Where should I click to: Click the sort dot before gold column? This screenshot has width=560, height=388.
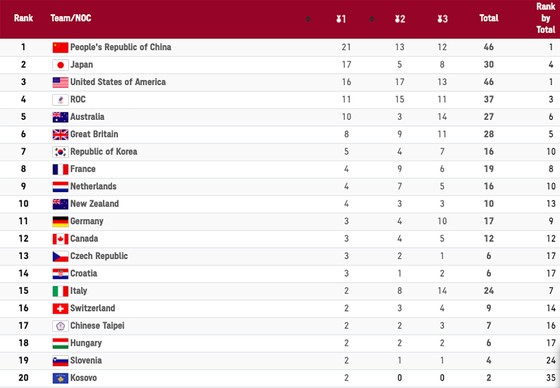308,19
